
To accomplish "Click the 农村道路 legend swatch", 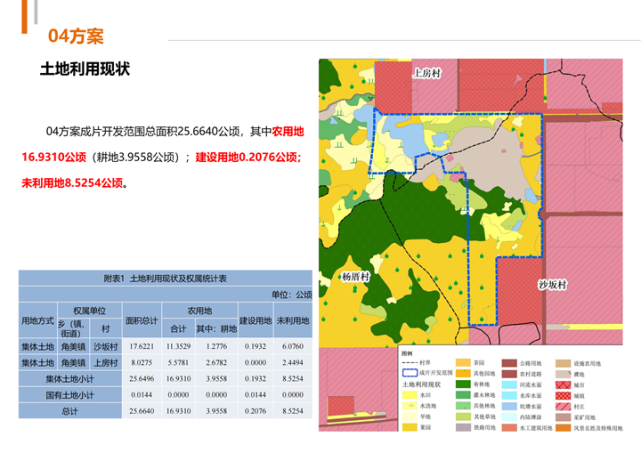I will 509,374.
